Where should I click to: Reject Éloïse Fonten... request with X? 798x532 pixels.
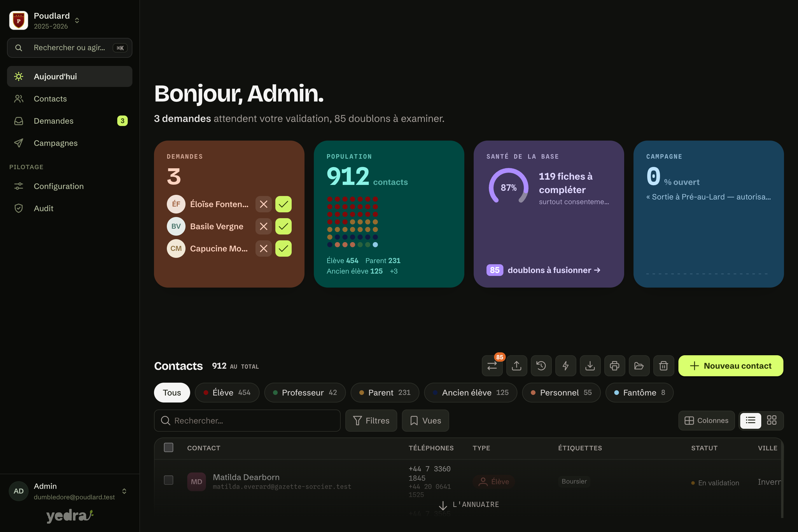click(x=264, y=204)
